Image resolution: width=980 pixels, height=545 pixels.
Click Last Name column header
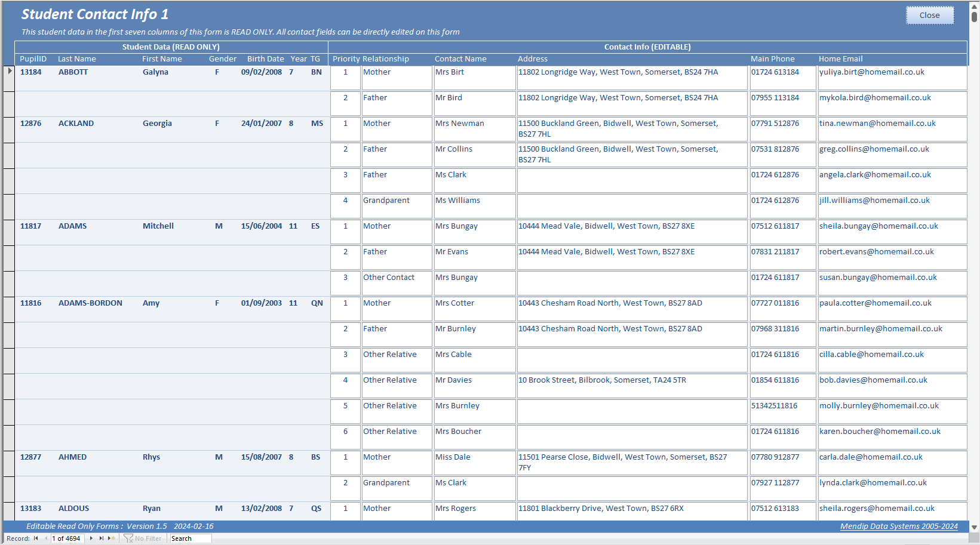click(76, 59)
